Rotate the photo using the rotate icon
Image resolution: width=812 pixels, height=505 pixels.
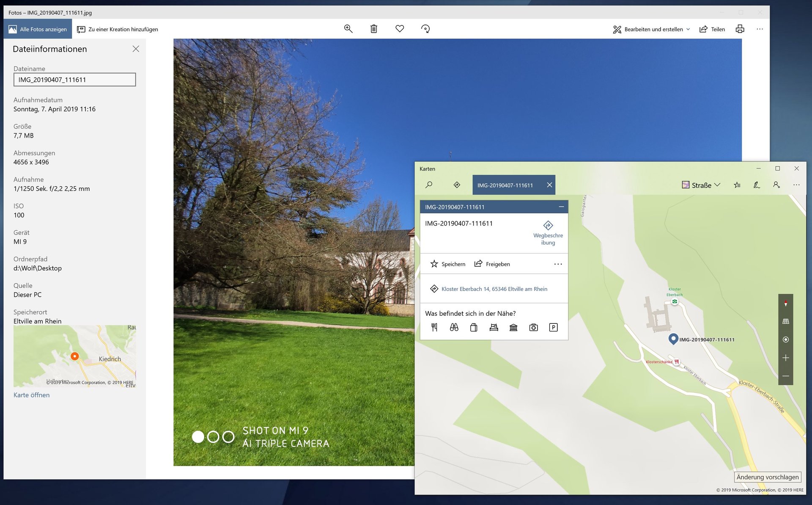425,29
